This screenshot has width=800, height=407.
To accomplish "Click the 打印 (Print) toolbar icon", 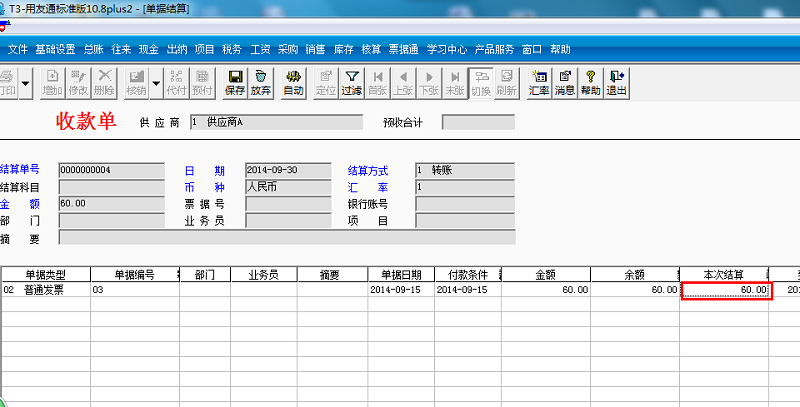I will coord(7,83).
